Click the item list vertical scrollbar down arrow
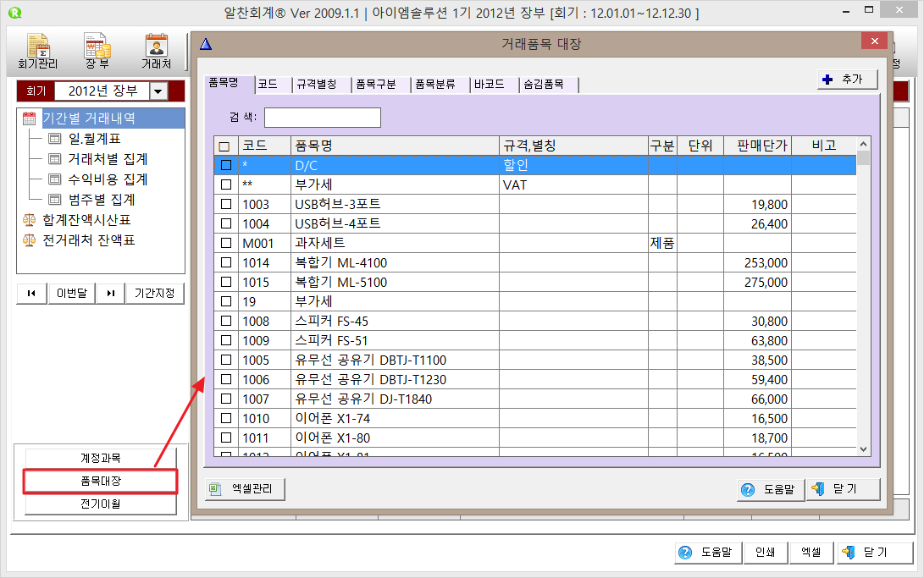924x578 pixels. pos(863,449)
